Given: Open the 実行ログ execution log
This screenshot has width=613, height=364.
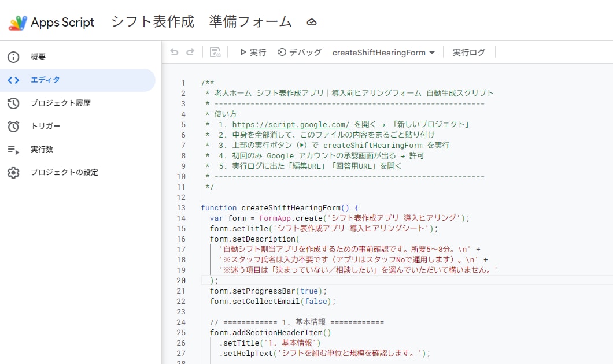Looking at the screenshot, I should pos(469,53).
